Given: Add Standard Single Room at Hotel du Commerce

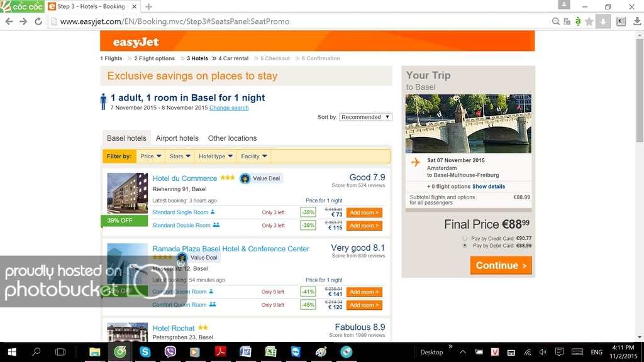Looking at the screenshot, I should [364, 212].
